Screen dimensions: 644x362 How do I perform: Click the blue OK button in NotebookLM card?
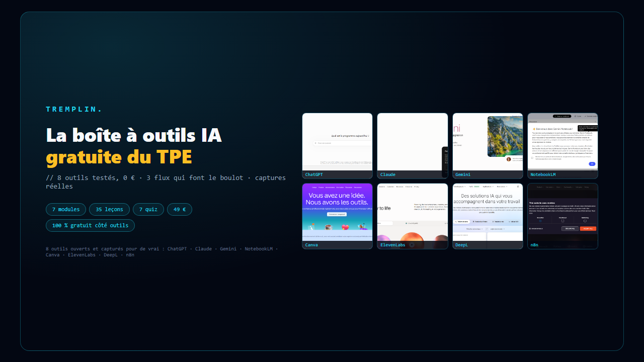point(592,164)
